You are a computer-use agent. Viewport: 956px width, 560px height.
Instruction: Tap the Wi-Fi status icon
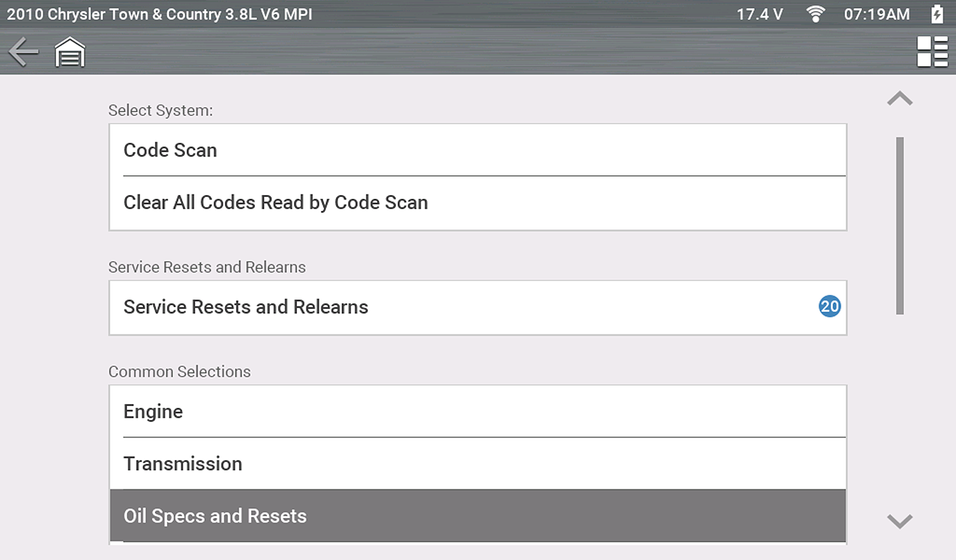[x=815, y=14]
